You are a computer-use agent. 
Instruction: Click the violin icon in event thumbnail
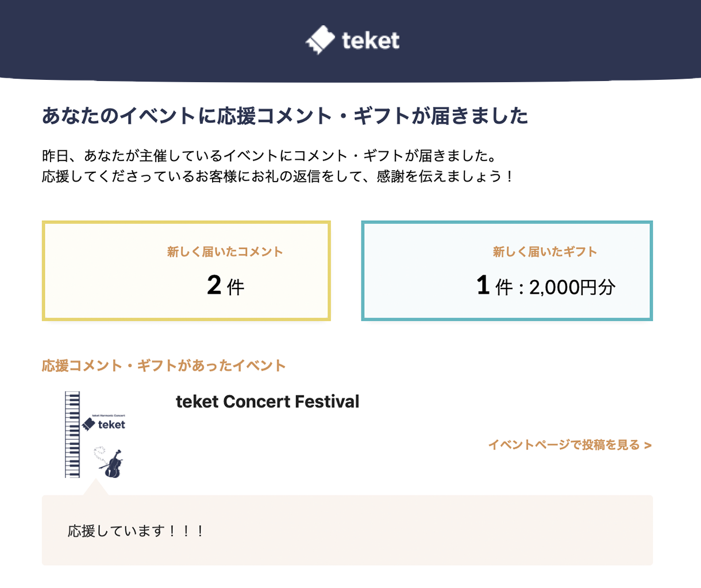(113, 464)
